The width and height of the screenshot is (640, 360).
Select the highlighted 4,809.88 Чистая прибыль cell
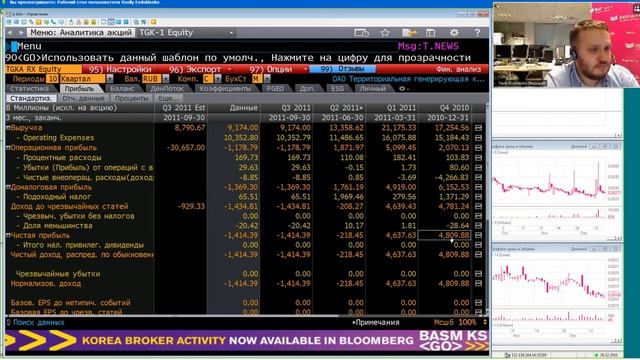point(444,236)
